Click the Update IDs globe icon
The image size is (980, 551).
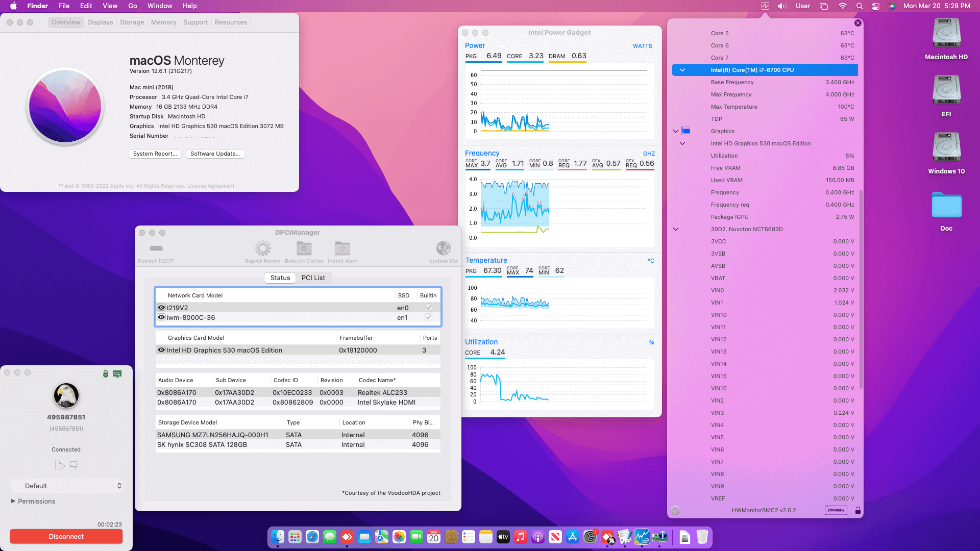tap(443, 248)
